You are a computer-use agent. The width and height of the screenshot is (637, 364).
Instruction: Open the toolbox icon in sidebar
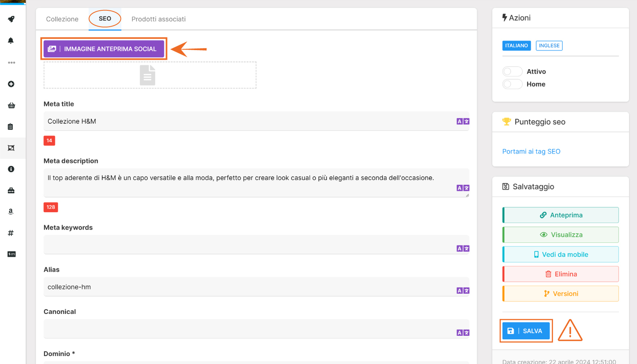coord(11,191)
